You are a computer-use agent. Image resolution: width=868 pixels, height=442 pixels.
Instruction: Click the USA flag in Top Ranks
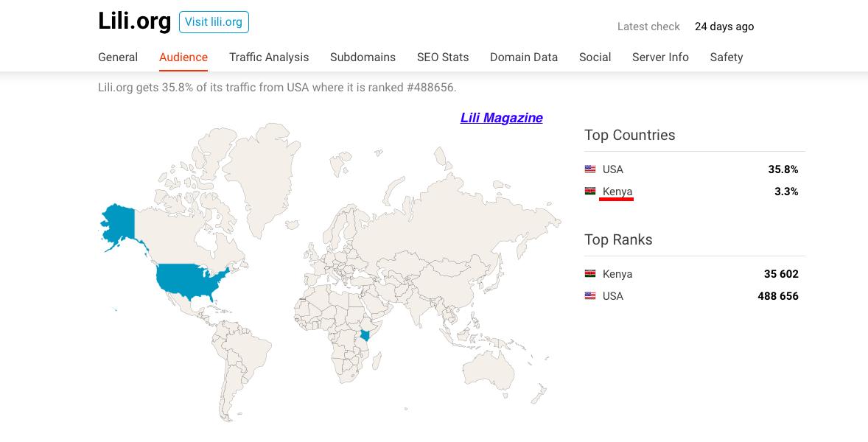click(590, 296)
